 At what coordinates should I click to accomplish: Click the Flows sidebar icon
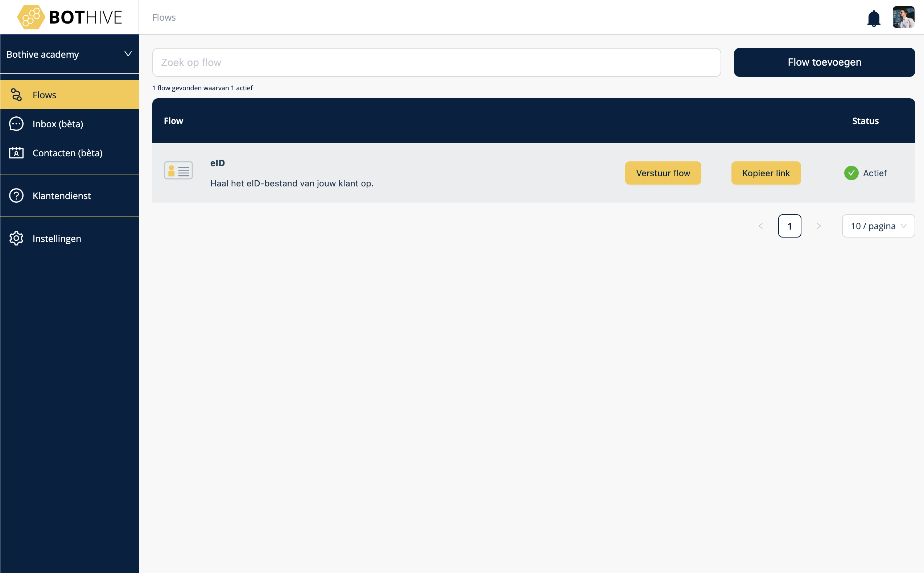coord(16,95)
